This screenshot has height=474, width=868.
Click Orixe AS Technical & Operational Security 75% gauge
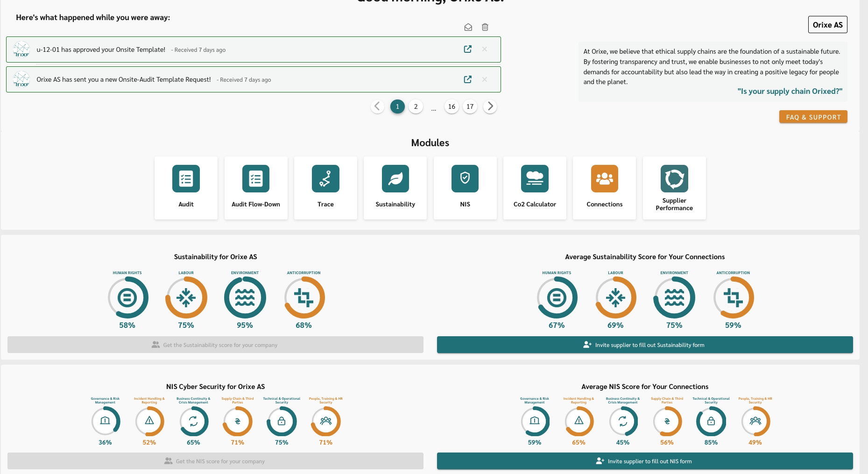pyautogui.click(x=282, y=421)
